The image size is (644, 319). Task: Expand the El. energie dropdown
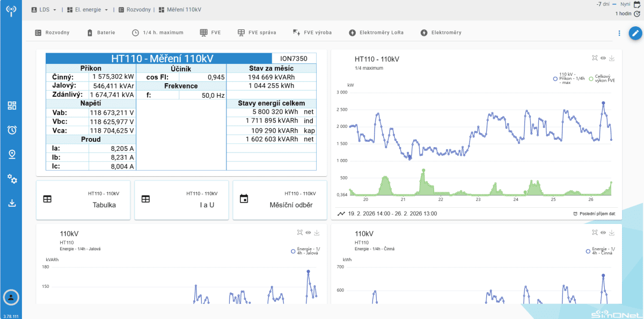point(90,10)
